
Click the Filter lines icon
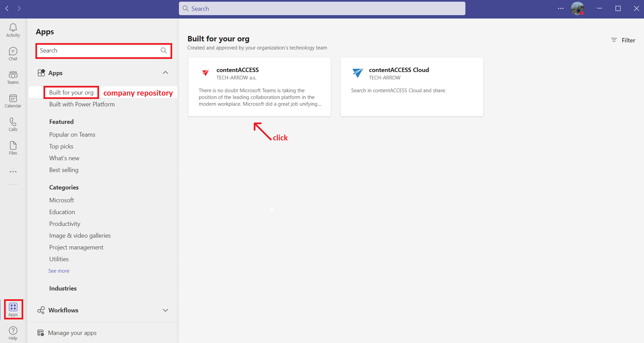[x=614, y=40]
